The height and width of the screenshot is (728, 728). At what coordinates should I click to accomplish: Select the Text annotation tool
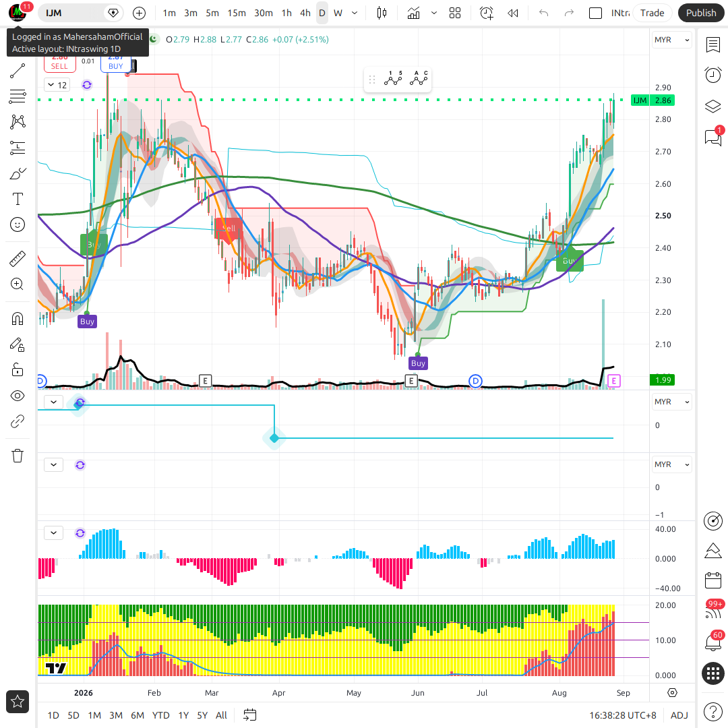click(x=18, y=199)
